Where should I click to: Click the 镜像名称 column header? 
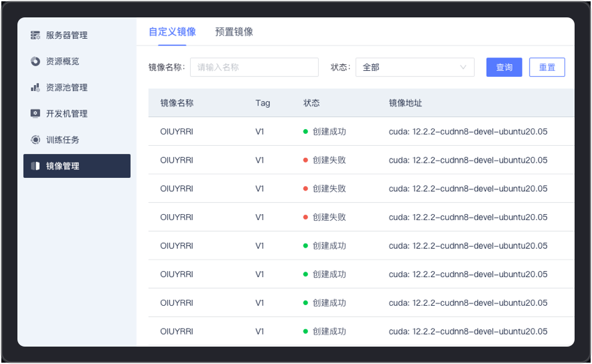177,103
